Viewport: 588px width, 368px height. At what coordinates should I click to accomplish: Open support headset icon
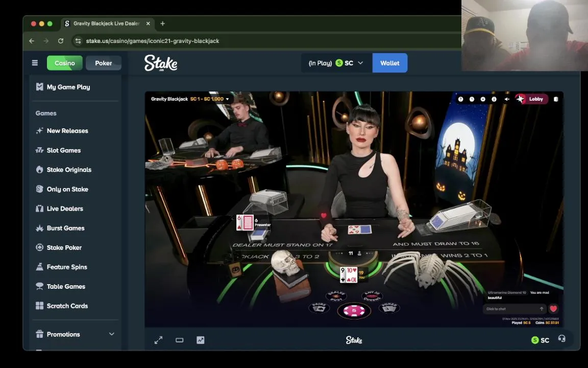tap(562, 339)
